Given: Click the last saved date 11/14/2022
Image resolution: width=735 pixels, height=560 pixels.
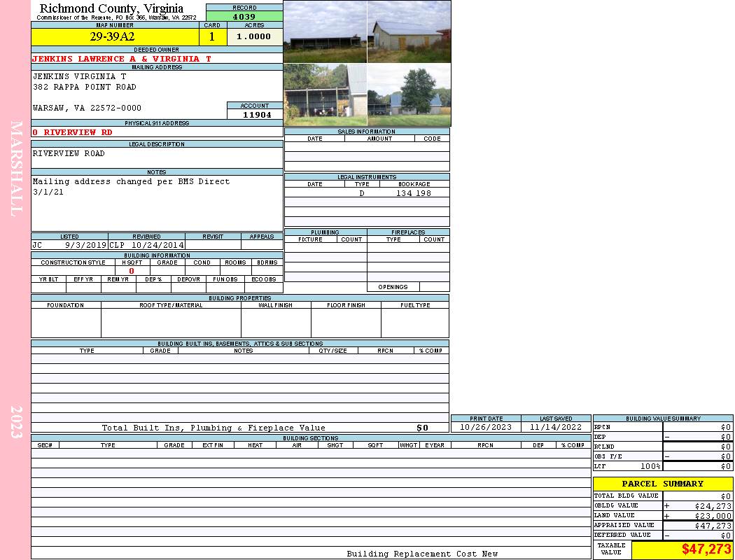Looking at the screenshot, I should tap(556, 427).
